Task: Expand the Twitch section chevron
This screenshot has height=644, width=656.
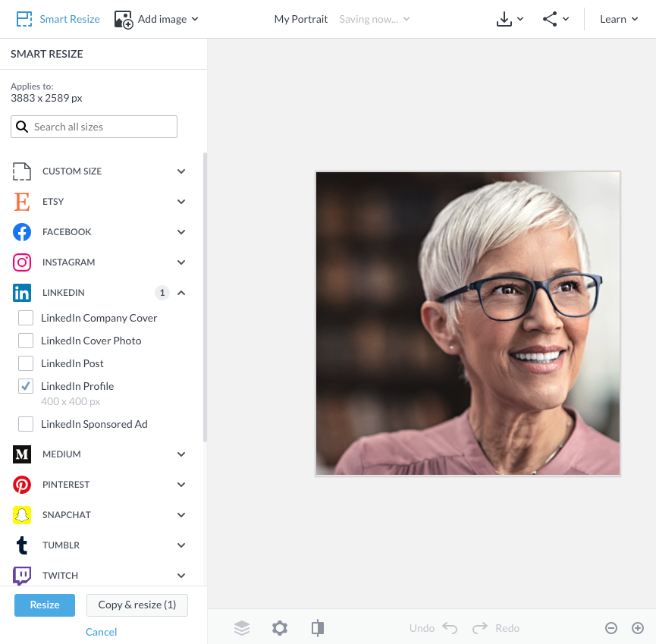Action: pos(181,576)
